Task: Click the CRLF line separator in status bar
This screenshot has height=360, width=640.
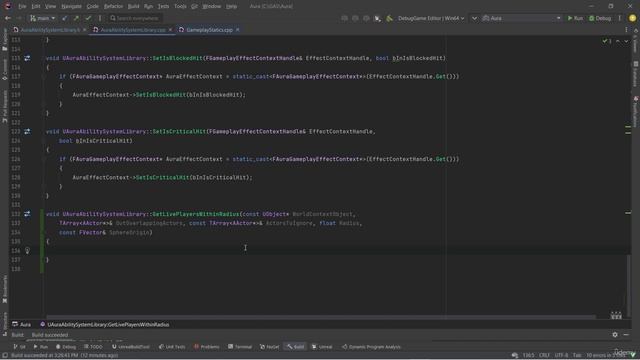Action: pos(544,356)
